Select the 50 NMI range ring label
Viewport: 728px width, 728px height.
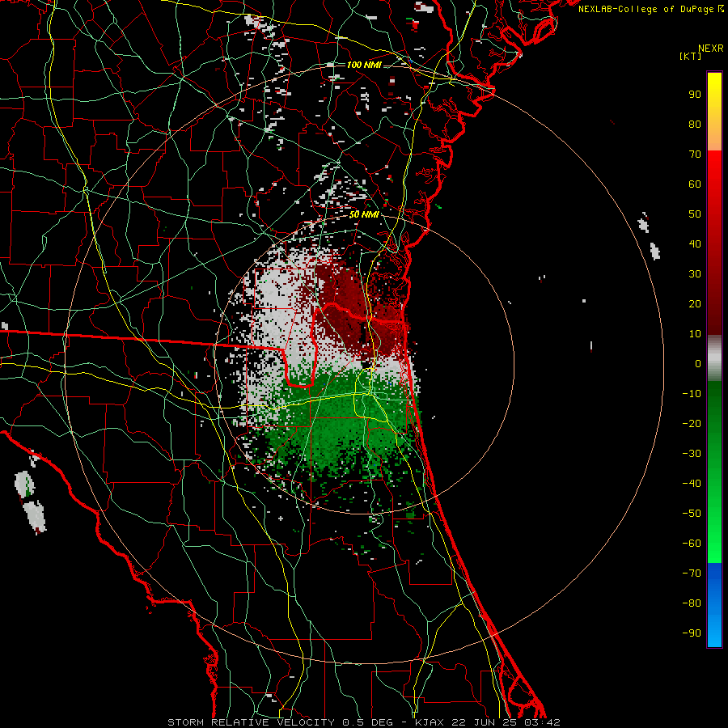tap(363, 214)
